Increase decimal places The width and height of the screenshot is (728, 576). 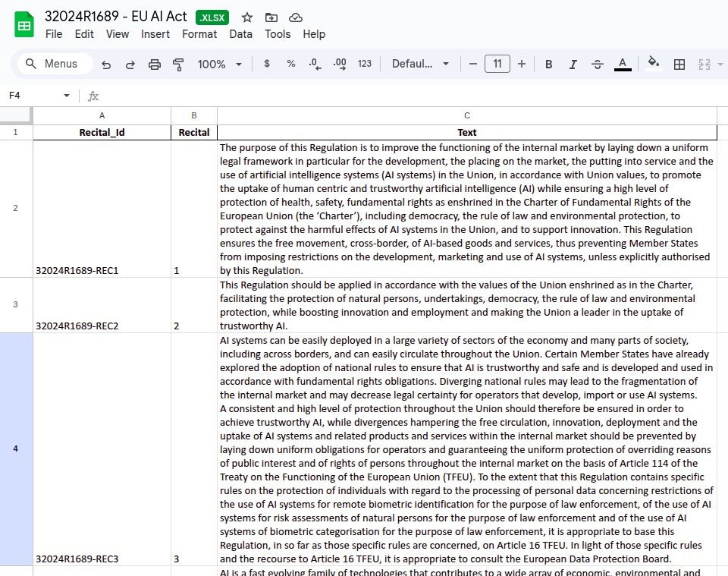tap(340, 64)
